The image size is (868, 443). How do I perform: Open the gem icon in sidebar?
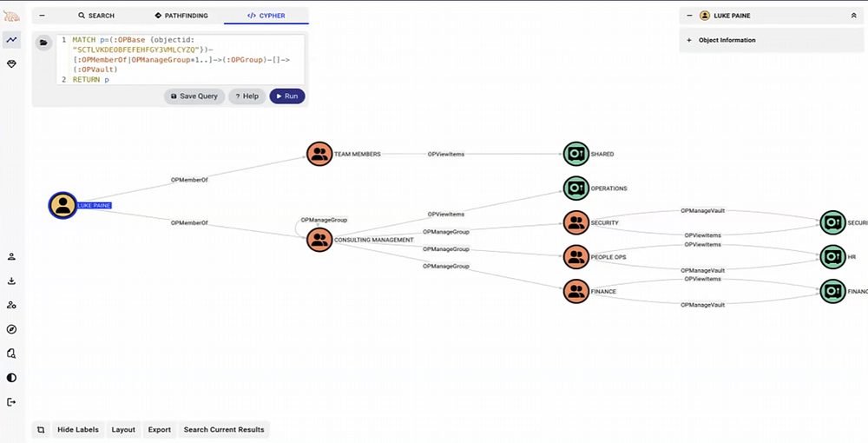click(x=11, y=64)
